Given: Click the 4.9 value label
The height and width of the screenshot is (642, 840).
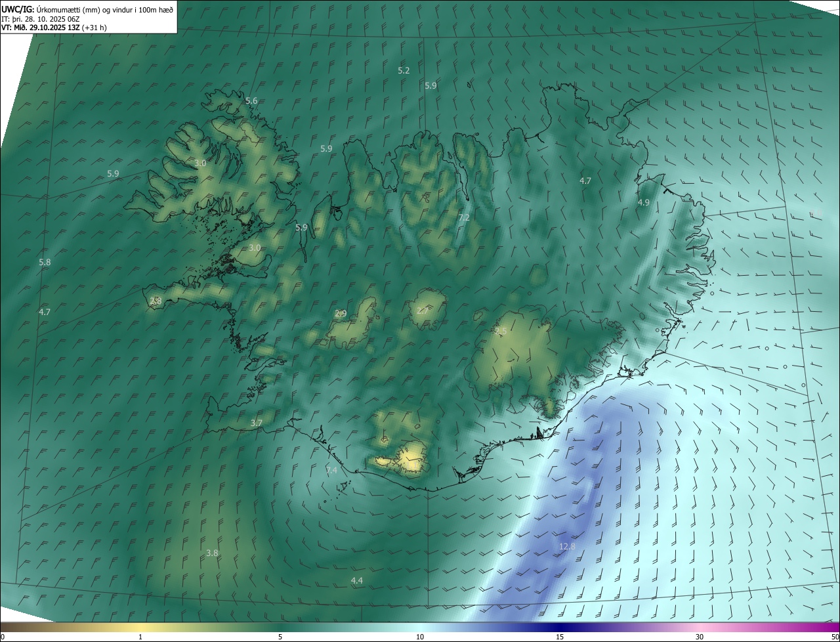Looking at the screenshot, I should pos(644,203).
